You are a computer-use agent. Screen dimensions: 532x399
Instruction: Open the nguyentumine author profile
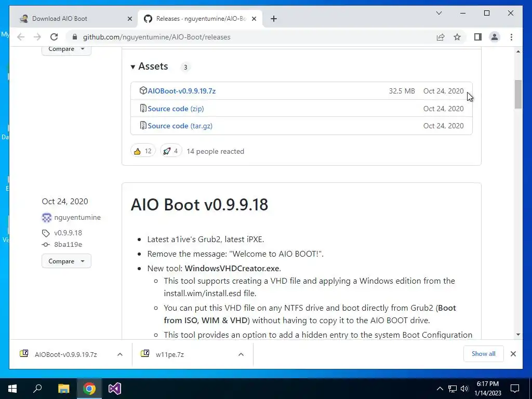[77, 218]
